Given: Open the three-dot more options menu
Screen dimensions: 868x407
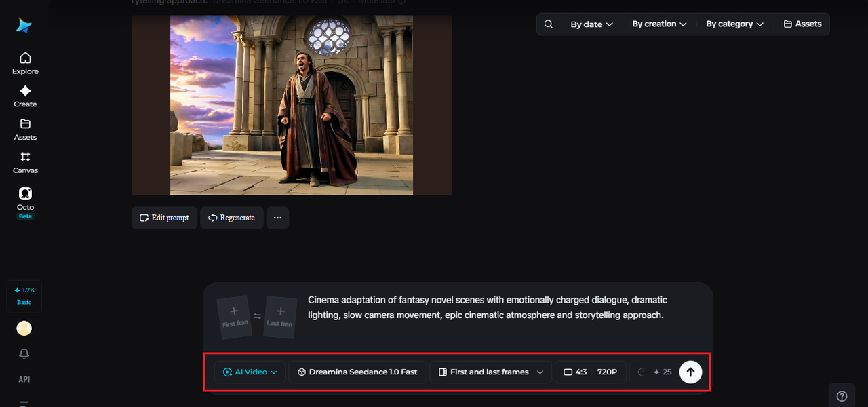Looking at the screenshot, I should [x=277, y=218].
